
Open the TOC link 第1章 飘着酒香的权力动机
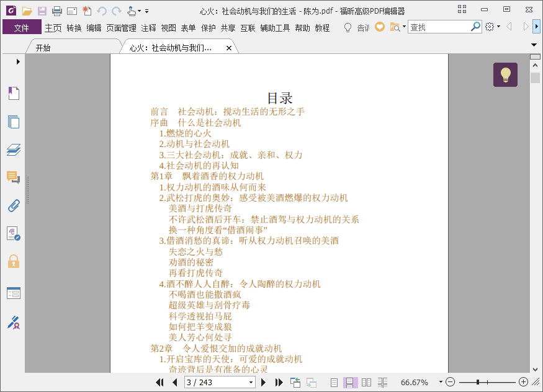(x=207, y=176)
